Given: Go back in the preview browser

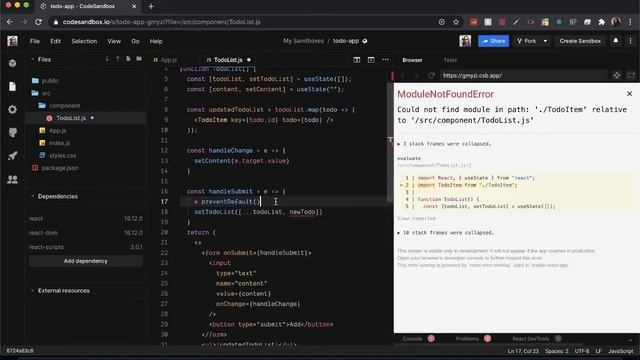Looking at the screenshot, I should pyautogui.click(x=403, y=76).
